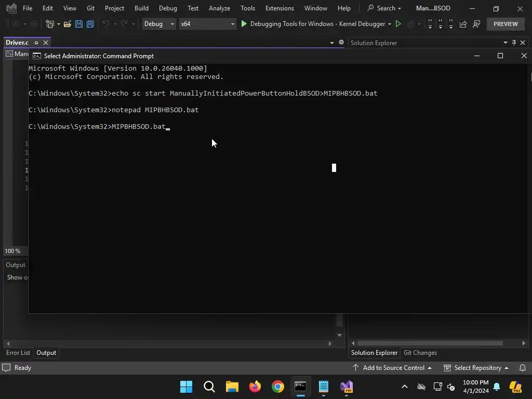The height and width of the screenshot is (399, 532).
Task: Click the Visual Studio logo icon in title bar
Action: 11,8
